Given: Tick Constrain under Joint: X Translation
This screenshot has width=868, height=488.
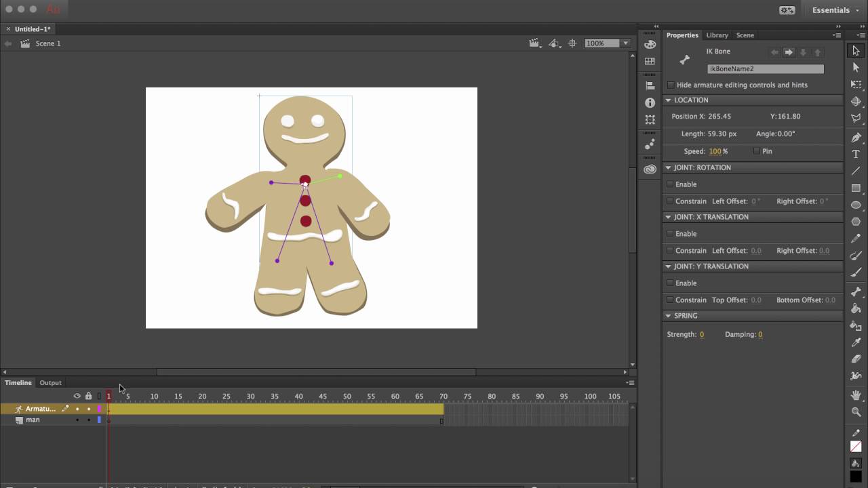Looking at the screenshot, I should click(x=670, y=251).
